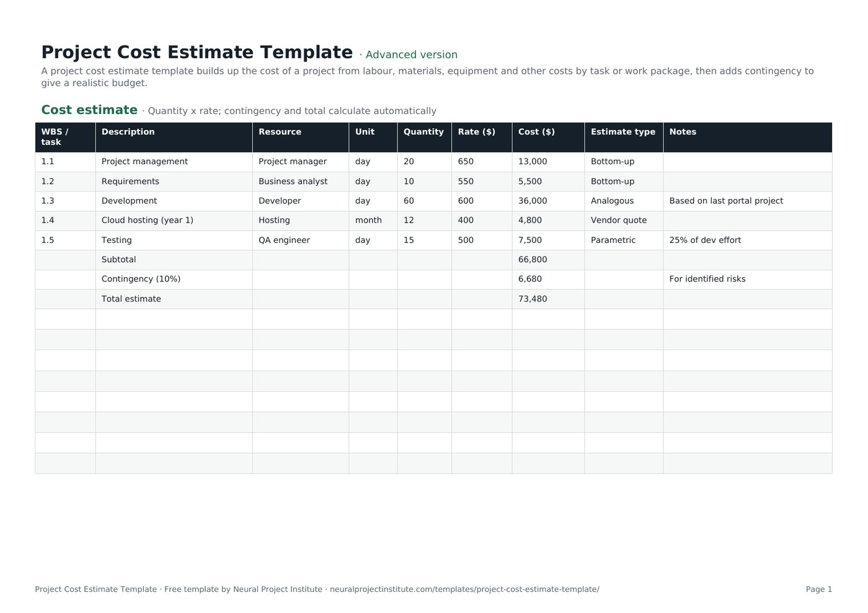Screen dimensions: 868x613
Task: Click the 'Cloud hosting (year 1)' cell
Action: (174, 221)
